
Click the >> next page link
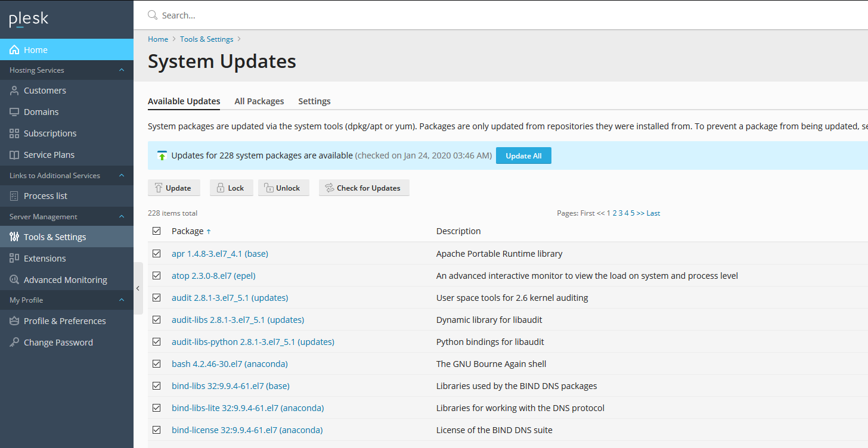click(640, 213)
